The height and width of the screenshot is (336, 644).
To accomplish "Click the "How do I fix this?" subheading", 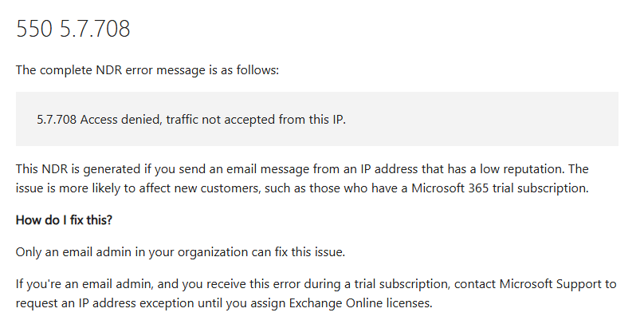I will click(x=65, y=219).
